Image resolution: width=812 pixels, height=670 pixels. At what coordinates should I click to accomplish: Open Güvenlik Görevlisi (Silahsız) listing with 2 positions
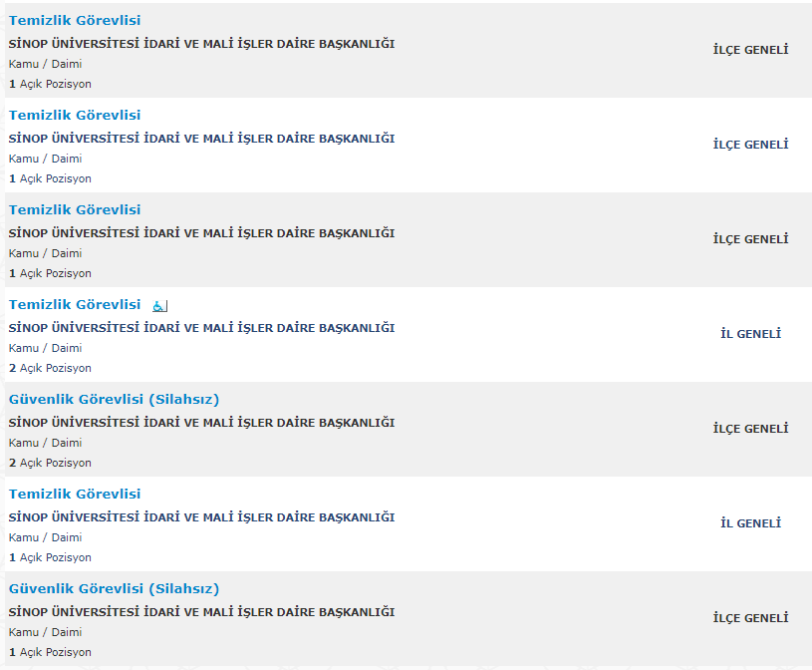tap(114, 400)
